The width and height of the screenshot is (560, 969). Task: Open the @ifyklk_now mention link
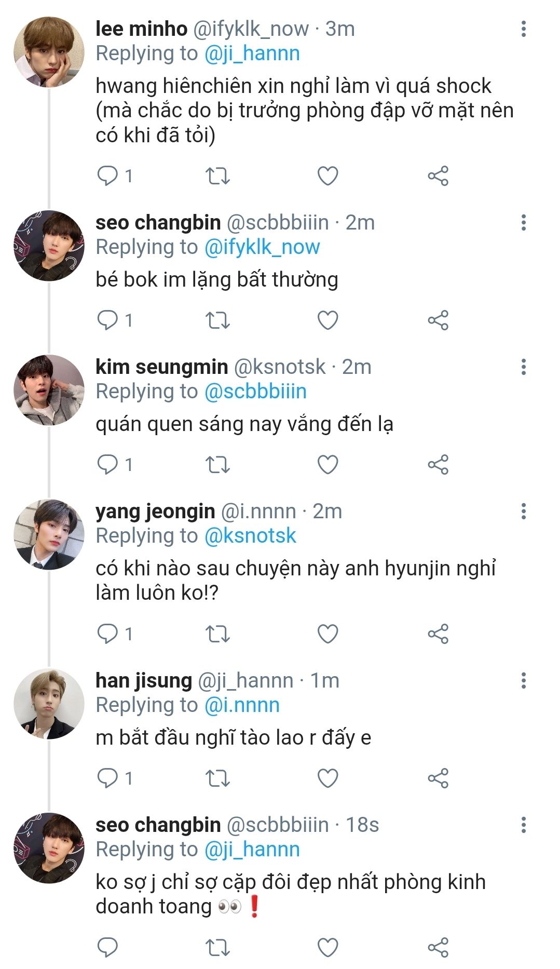(262, 247)
